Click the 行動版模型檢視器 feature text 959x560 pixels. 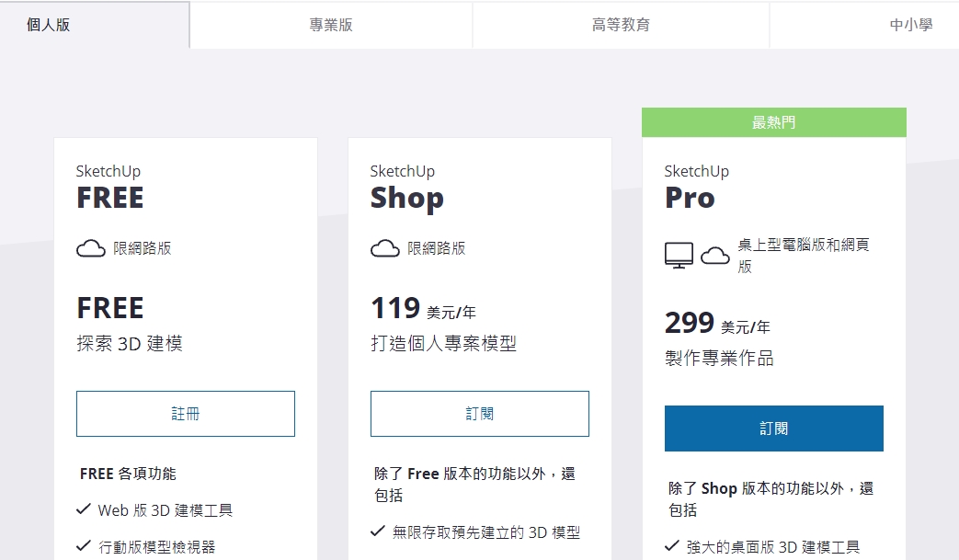pyautogui.click(x=157, y=547)
